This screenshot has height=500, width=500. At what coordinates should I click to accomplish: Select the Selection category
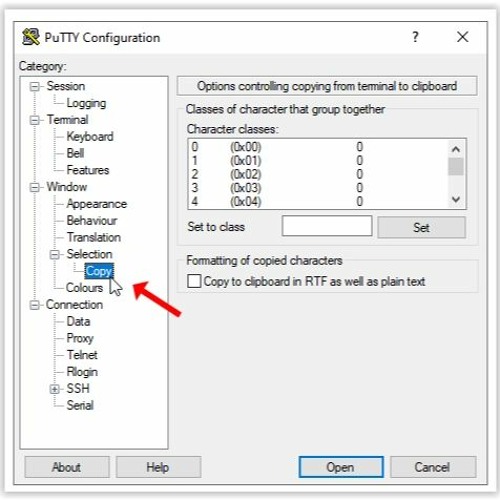click(89, 254)
